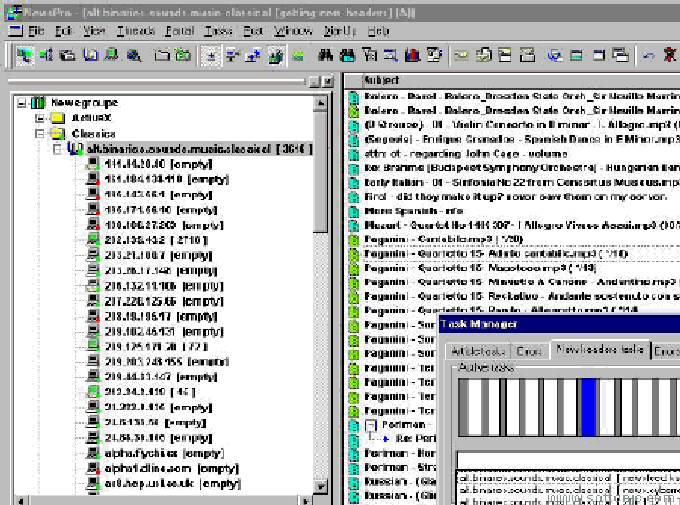
Task: Toggle the pressed green people toolbar button
Action: 275,56
